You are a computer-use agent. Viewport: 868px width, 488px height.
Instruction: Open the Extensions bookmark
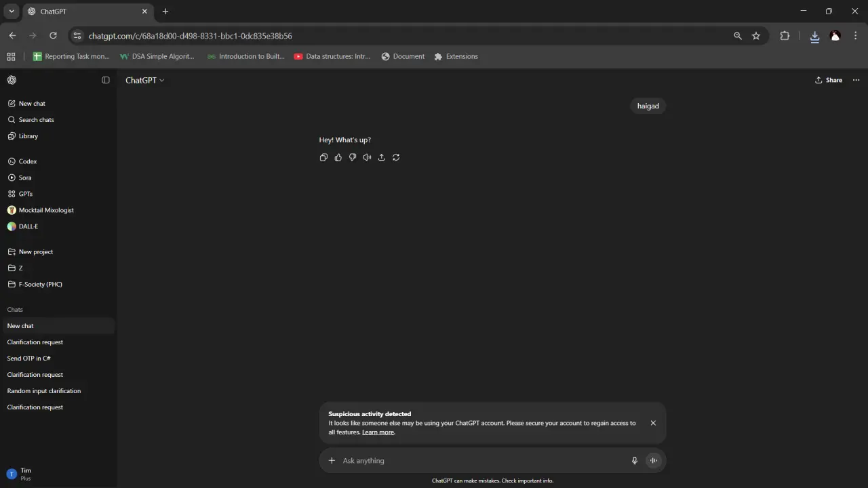(x=456, y=57)
